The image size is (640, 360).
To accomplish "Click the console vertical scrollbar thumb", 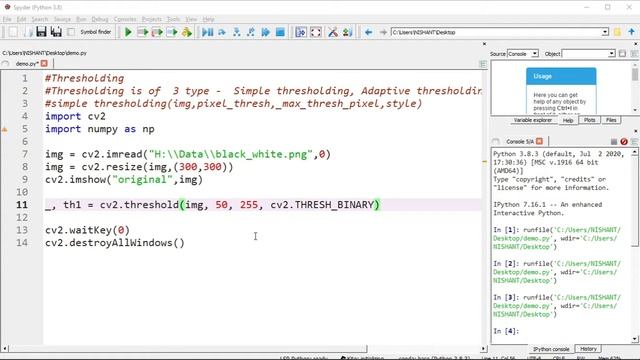I will [x=635, y=201].
